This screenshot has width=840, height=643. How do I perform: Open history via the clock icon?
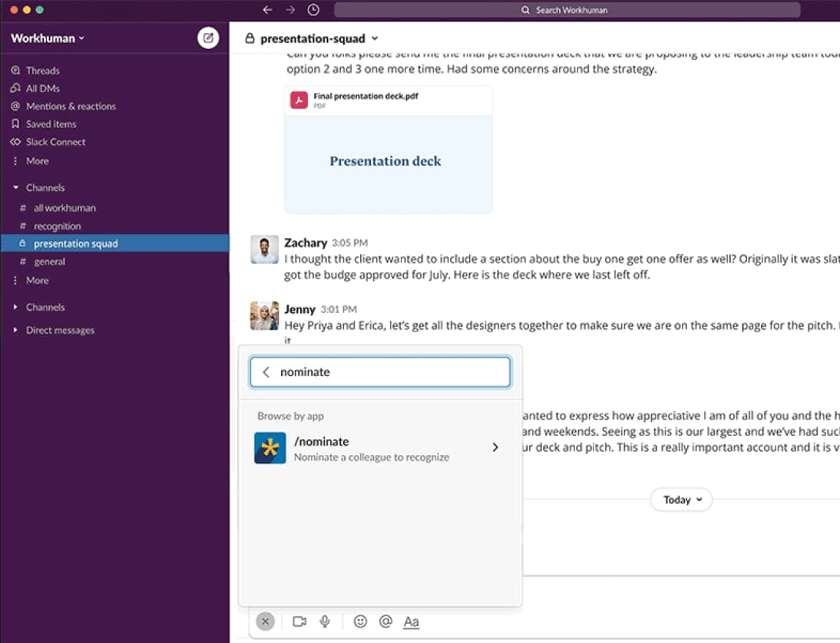[x=314, y=9]
